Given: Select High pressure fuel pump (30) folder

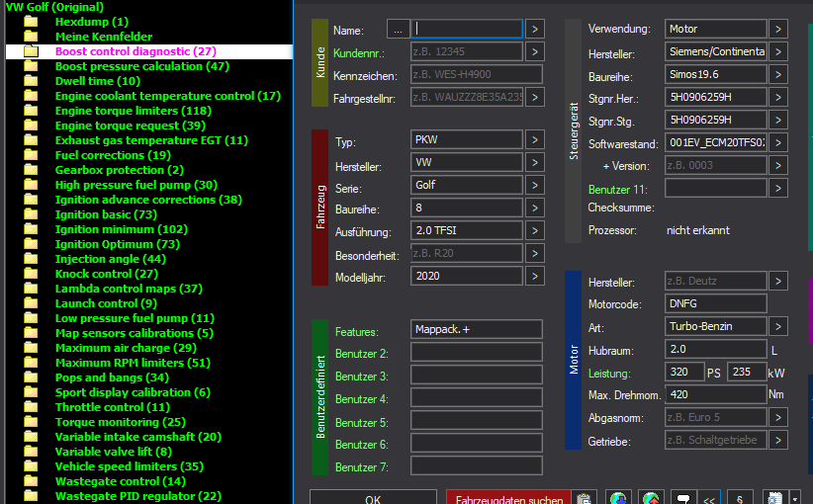Looking at the screenshot, I should (136, 185).
